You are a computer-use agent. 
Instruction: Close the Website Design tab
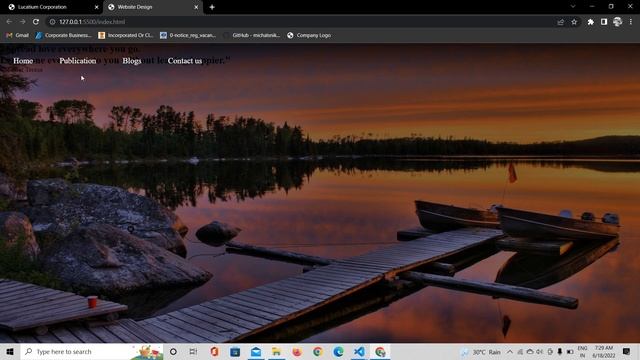[x=196, y=7]
